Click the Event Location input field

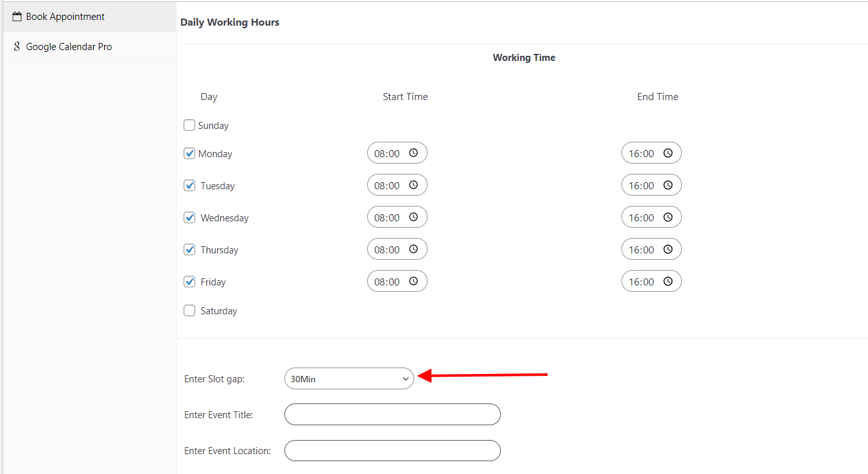pyautogui.click(x=392, y=451)
